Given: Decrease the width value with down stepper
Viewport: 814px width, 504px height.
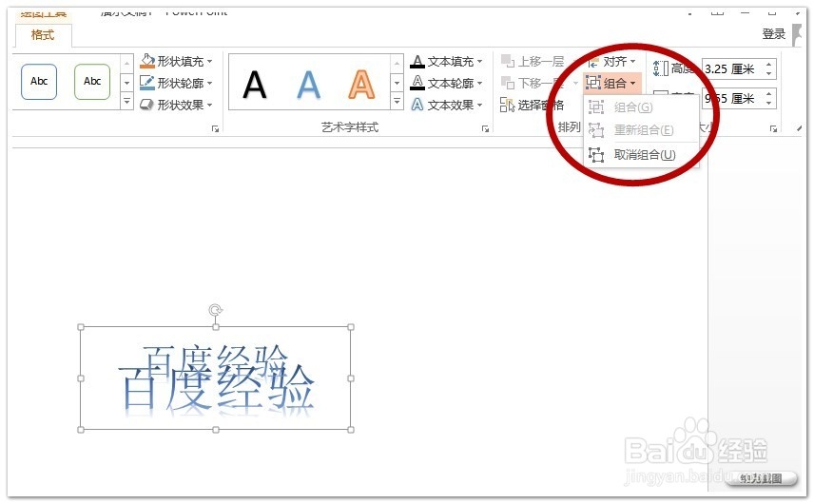Looking at the screenshot, I should (x=769, y=104).
